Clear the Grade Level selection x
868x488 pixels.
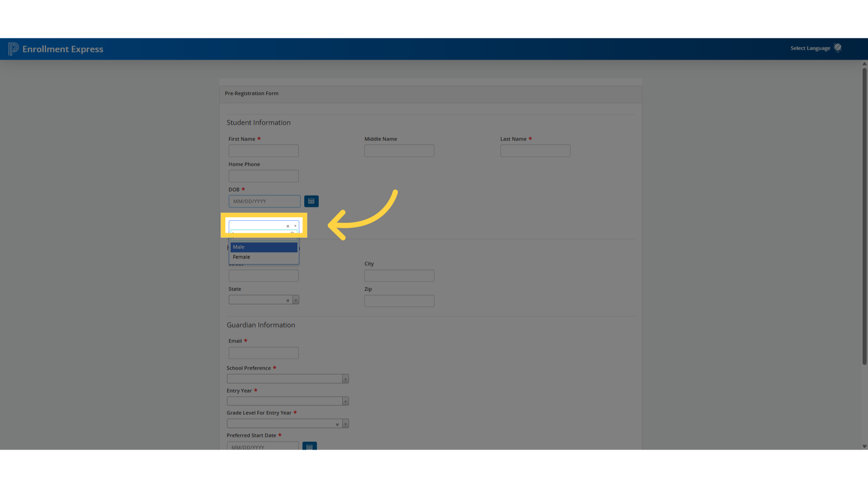337,424
